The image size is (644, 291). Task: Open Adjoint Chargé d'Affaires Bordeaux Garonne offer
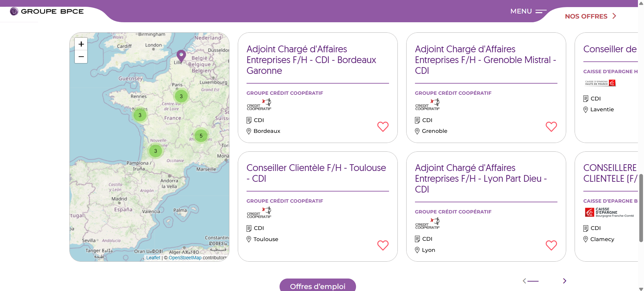[x=311, y=60]
